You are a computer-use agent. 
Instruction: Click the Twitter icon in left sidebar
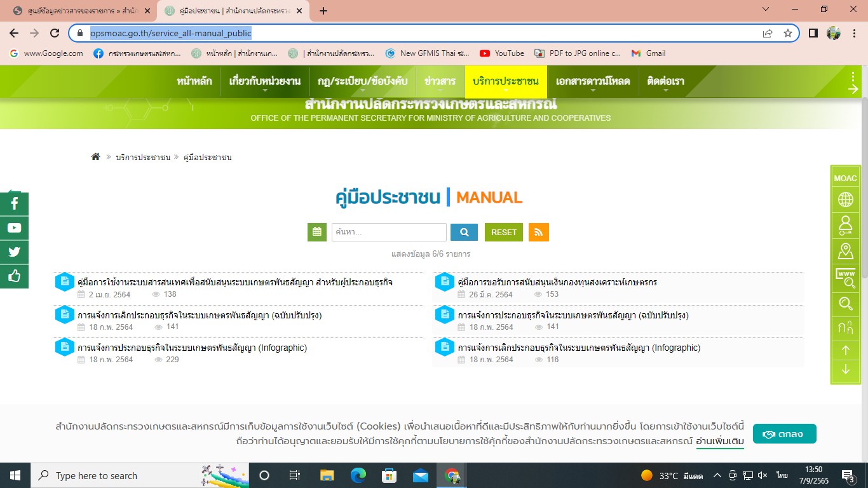pyautogui.click(x=14, y=252)
